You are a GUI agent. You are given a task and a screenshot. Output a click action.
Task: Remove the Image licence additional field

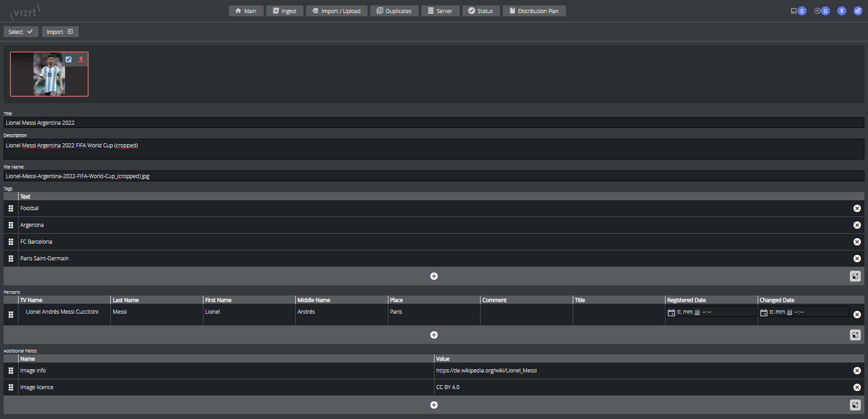point(857,387)
